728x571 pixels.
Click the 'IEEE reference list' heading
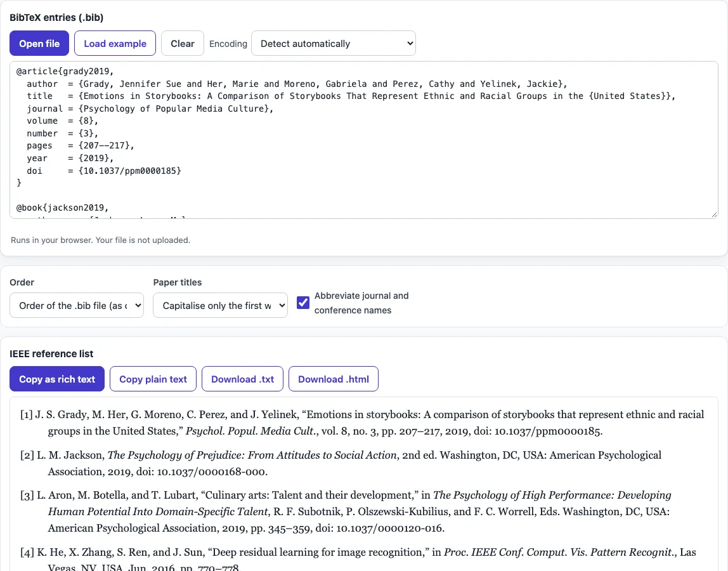click(51, 353)
